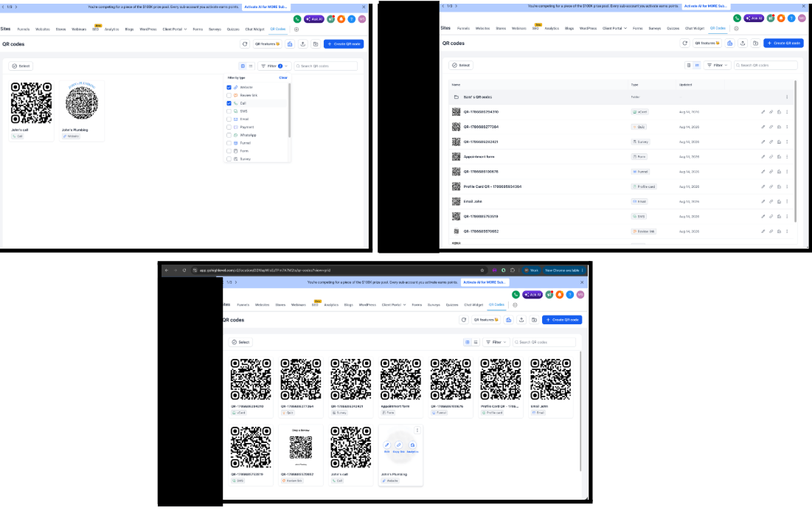This screenshot has width=812, height=513.
Task: Click the browser reload button
Action: (184, 271)
